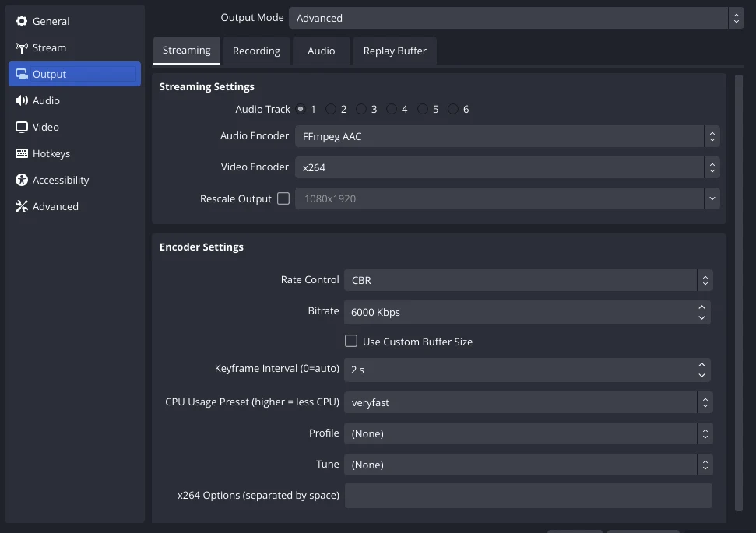Decrease the Bitrate value with down arrow
The image size is (756, 533).
[701, 317]
